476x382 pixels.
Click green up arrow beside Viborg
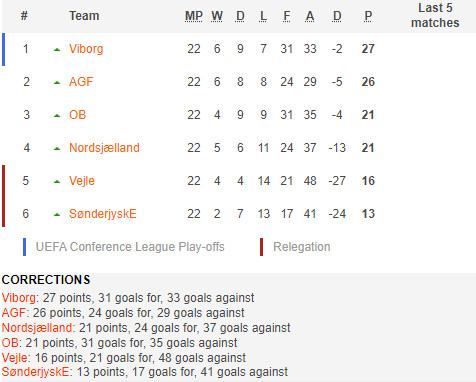57,50
